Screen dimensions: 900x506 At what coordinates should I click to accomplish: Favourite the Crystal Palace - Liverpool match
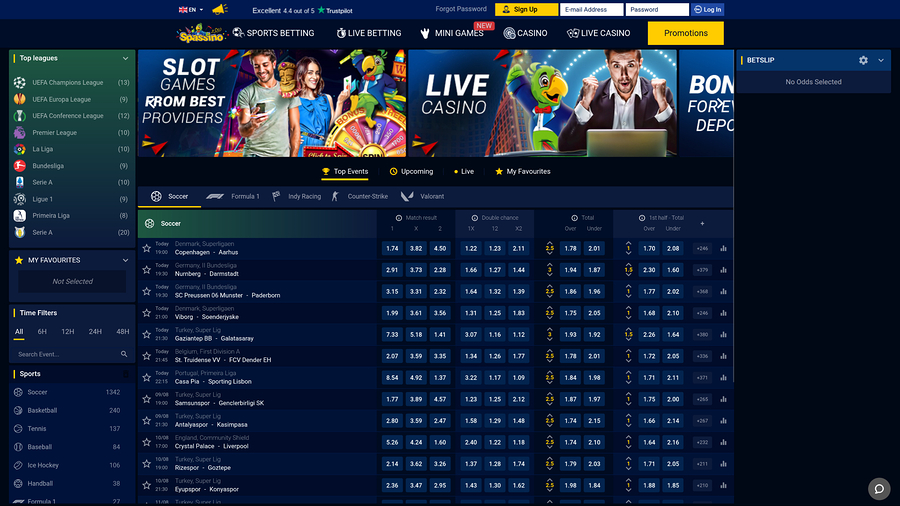[146, 442]
